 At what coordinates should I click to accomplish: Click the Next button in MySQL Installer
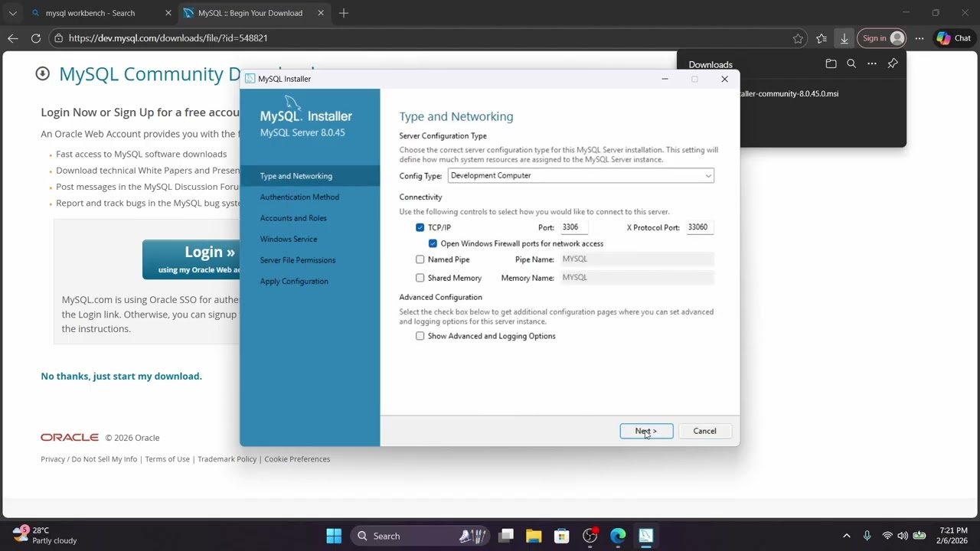[646, 431]
